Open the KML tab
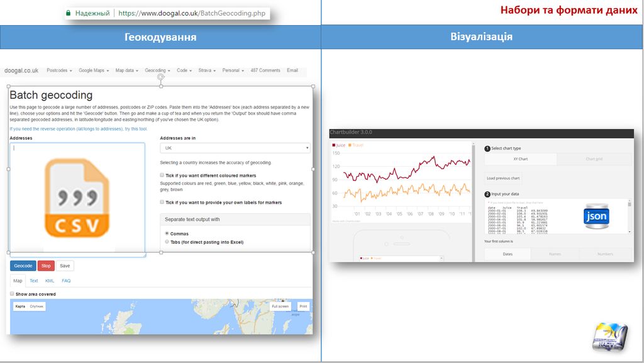 coord(50,281)
